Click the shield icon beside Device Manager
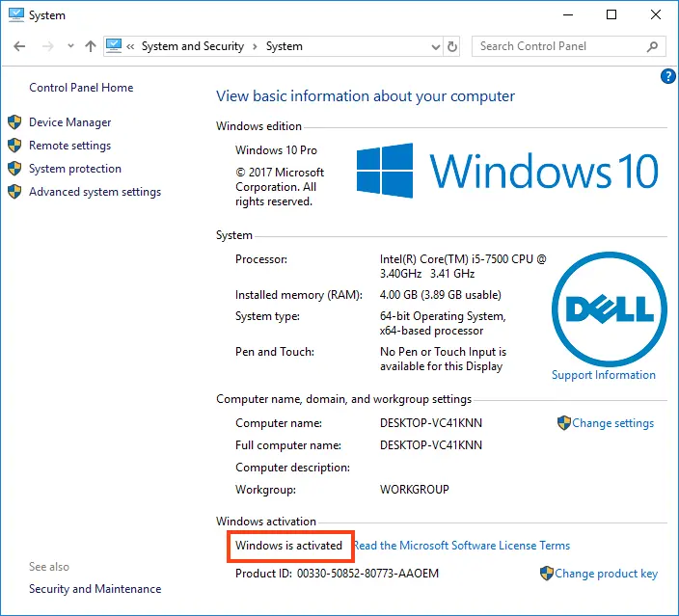Screen dimensions: 679x616 pyautogui.click(x=14, y=122)
